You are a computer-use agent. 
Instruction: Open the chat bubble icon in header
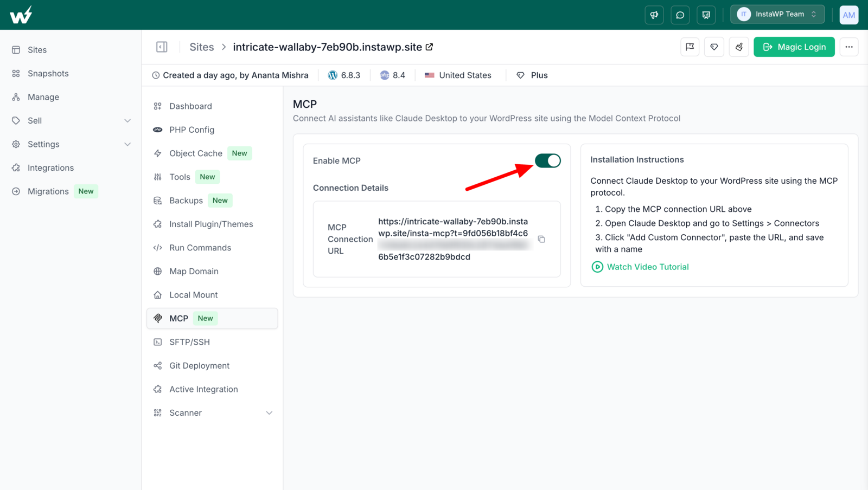[680, 15]
